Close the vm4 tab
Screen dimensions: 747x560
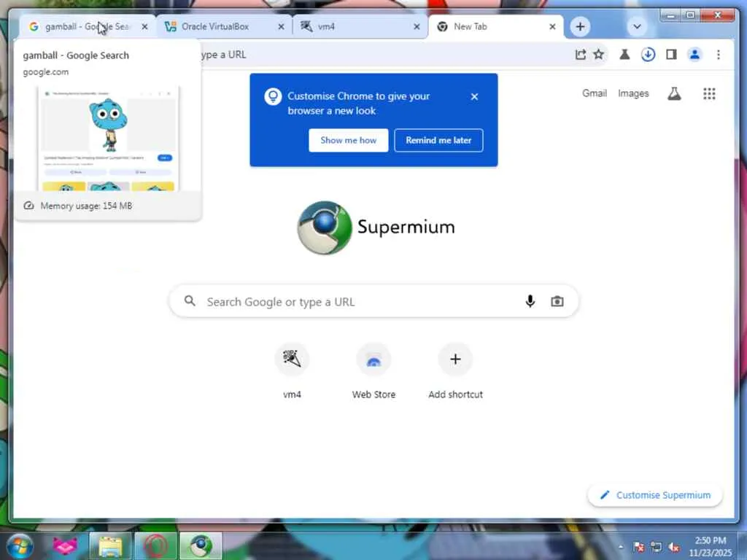click(417, 27)
